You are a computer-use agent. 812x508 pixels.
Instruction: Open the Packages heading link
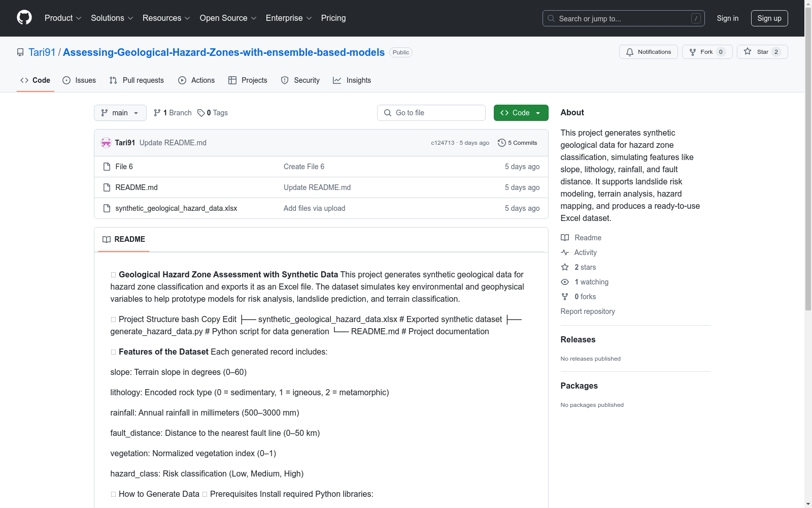tap(579, 386)
